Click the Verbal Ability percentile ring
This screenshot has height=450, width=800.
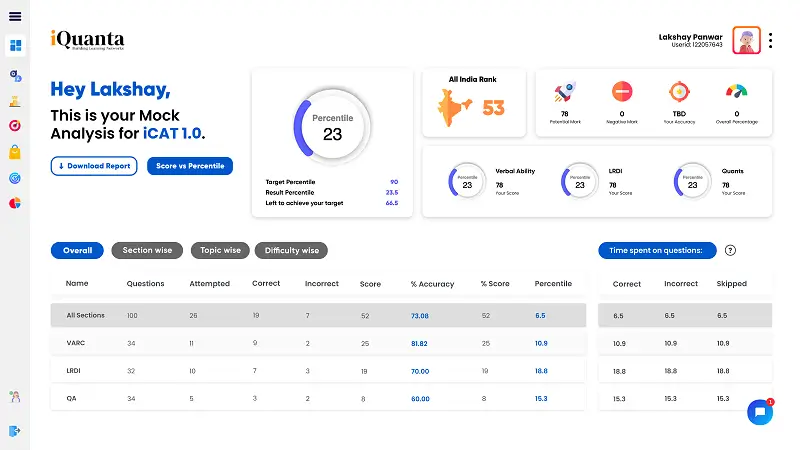(467, 182)
